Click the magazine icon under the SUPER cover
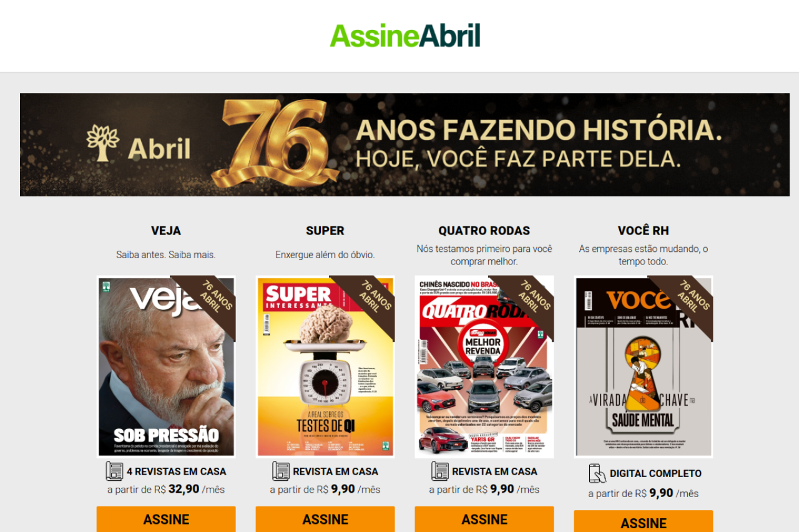The image size is (799, 532). pyautogui.click(x=281, y=471)
